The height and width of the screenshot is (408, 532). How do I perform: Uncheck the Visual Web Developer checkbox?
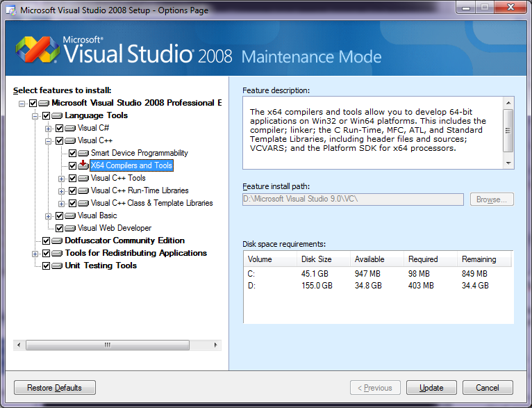[x=59, y=229]
